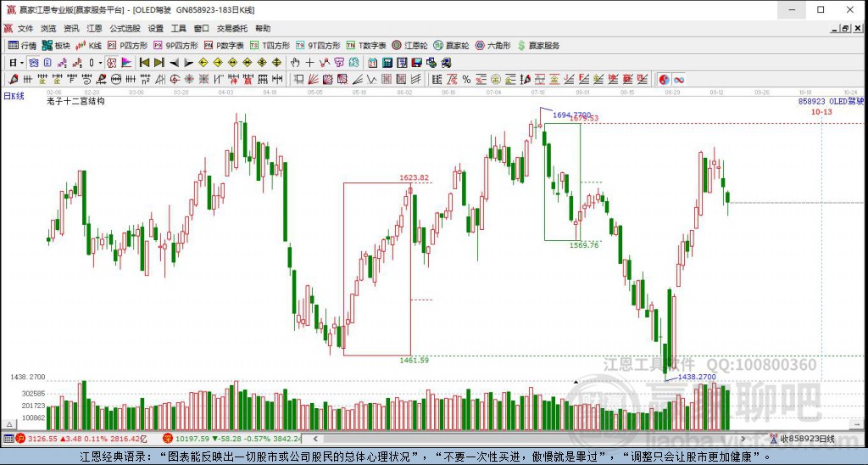Open the 赢家轮 winner wheel
Viewport: 868px width, 465px height.
(x=451, y=46)
